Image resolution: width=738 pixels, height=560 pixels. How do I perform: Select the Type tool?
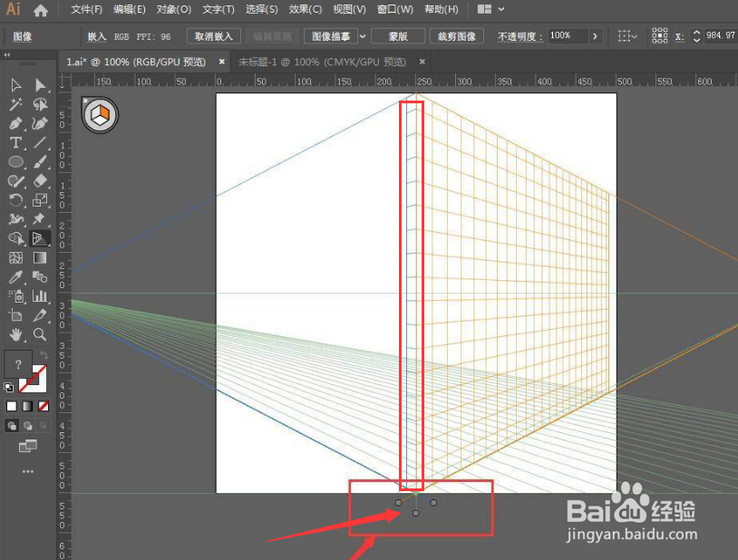[x=15, y=142]
